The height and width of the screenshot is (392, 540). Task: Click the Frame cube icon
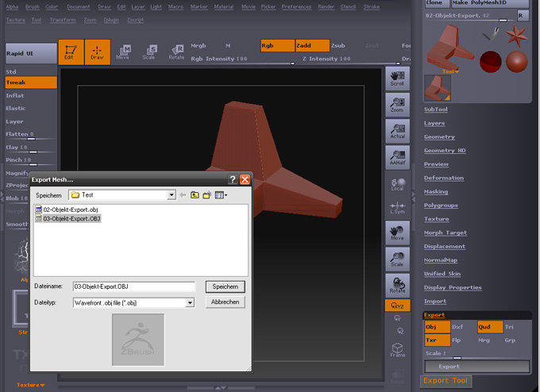tap(397, 350)
